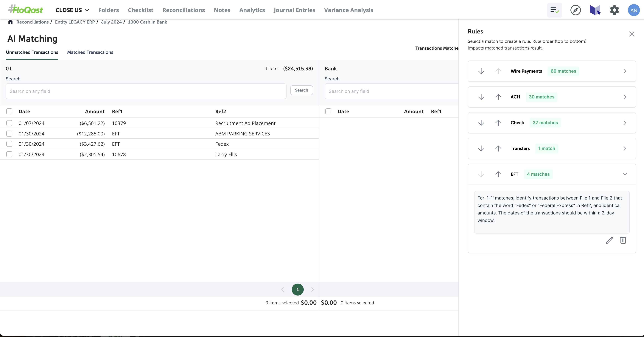Screen dimensions: 644x337
Task: Open July 2024 breadcrumb link
Action: pos(111,22)
